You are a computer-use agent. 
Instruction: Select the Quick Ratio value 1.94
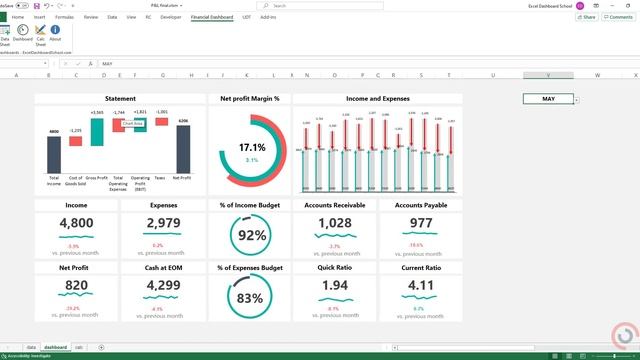pos(335,285)
